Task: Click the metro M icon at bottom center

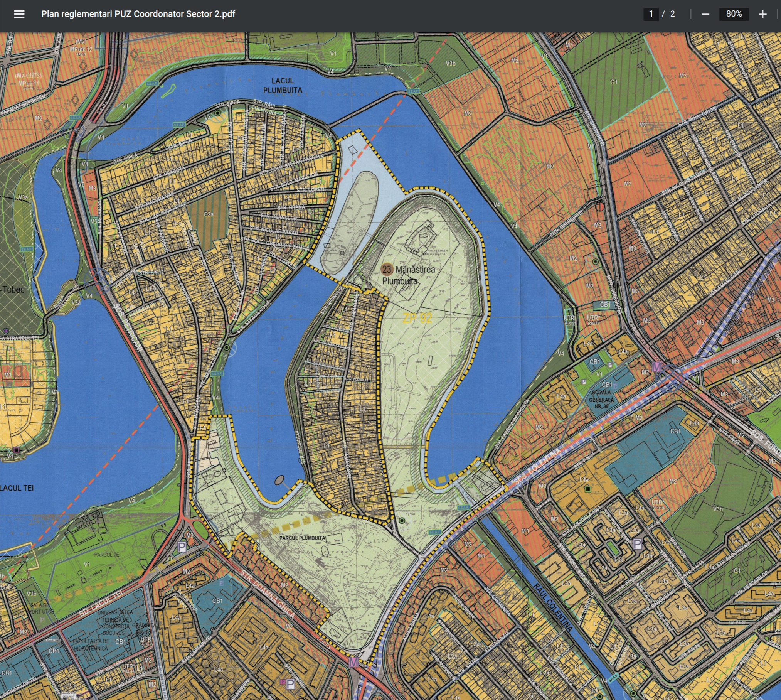Action: [x=353, y=662]
